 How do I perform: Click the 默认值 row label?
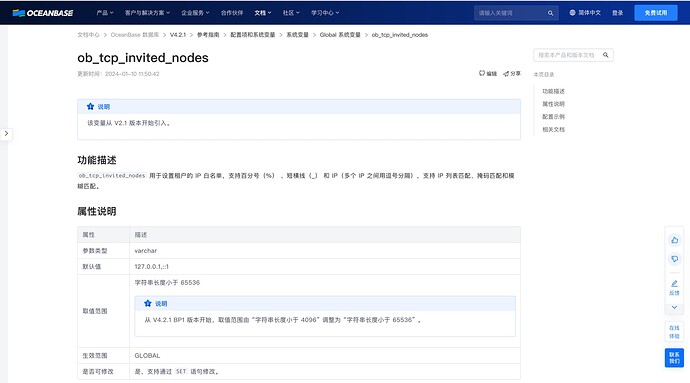pyautogui.click(x=92, y=267)
